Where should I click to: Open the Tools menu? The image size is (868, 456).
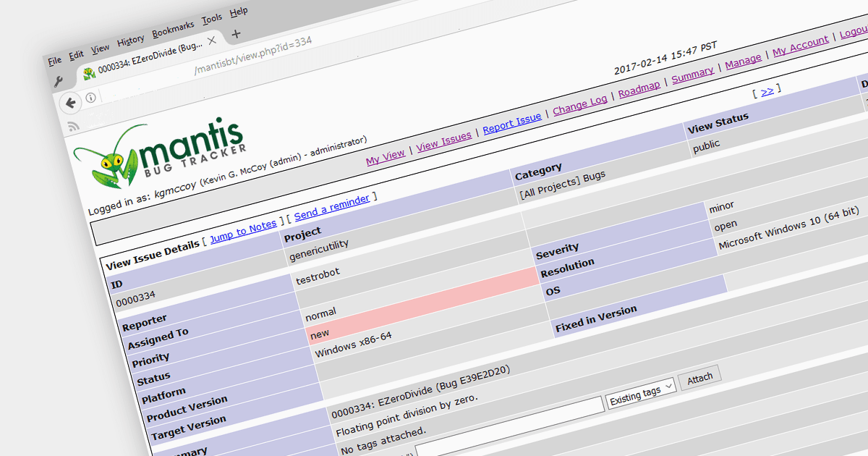(212, 20)
